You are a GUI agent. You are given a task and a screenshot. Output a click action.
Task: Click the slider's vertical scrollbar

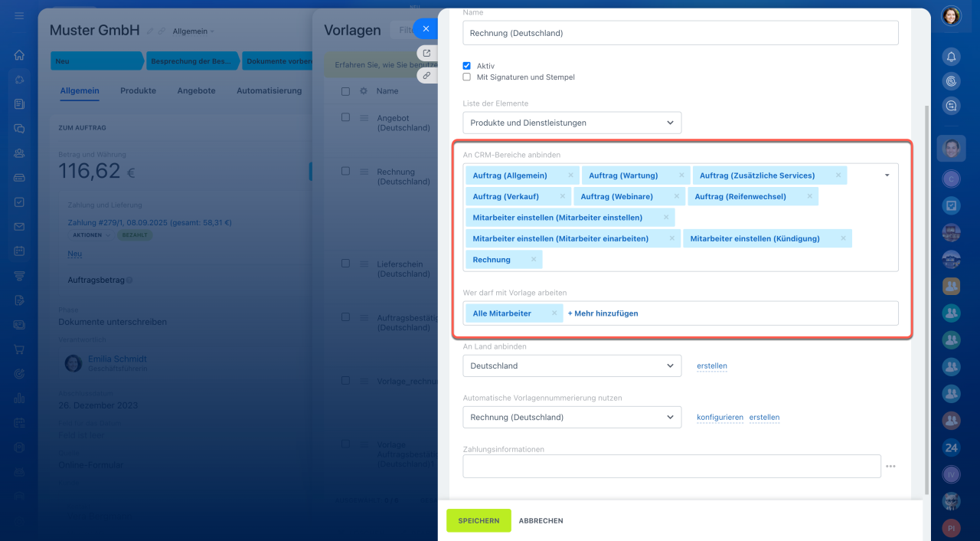(927, 299)
